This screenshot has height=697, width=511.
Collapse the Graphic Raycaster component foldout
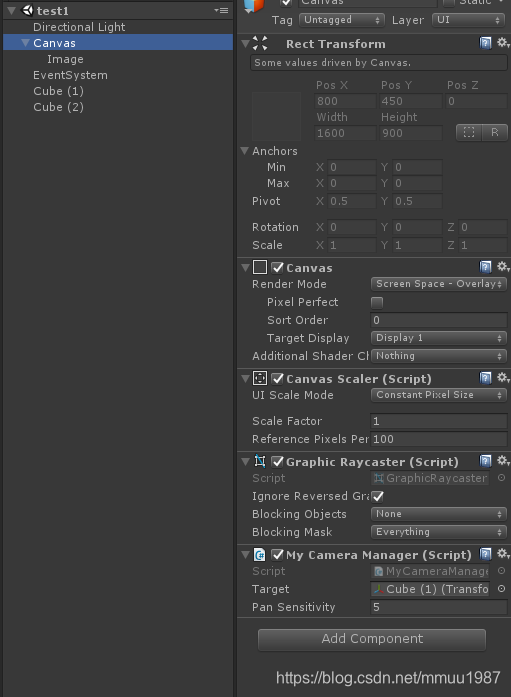[x=245, y=462]
